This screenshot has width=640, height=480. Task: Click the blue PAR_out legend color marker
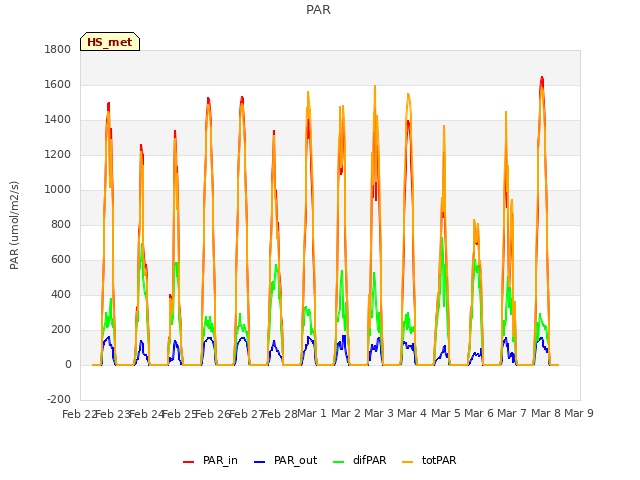coord(259,462)
